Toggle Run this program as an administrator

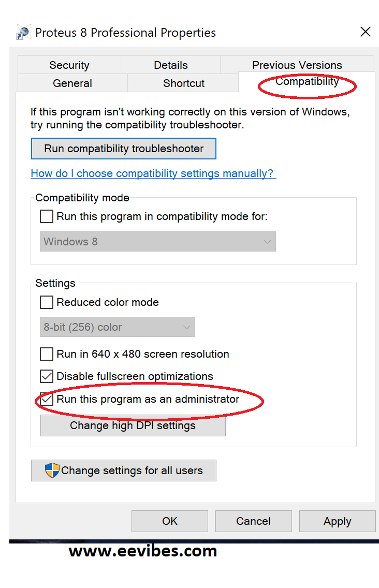47,399
